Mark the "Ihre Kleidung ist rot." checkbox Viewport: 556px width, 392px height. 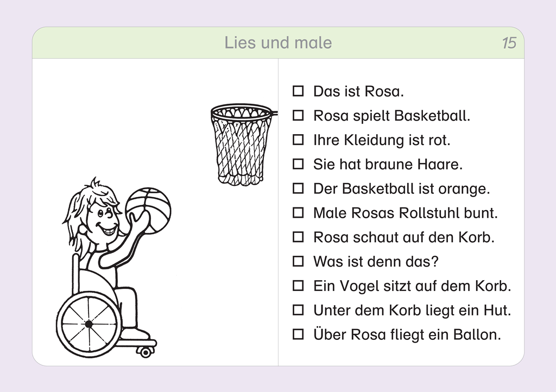click(298, 140)
